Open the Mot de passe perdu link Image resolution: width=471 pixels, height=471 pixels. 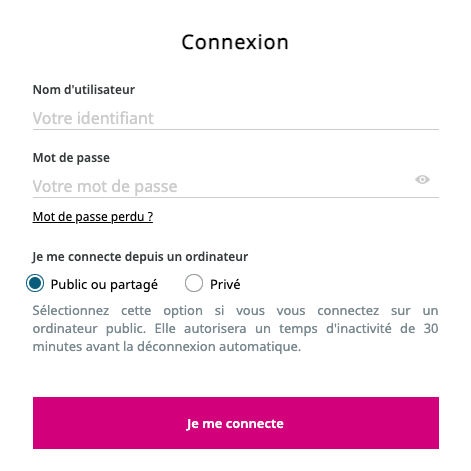[x=93, y=217]
